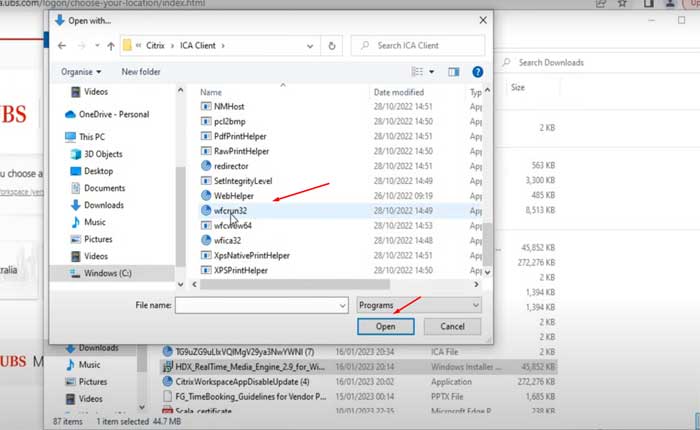This screenshot has width=700, height=430.
Task: Select the redirector Citrix icon
Action: tap(206, 166)
